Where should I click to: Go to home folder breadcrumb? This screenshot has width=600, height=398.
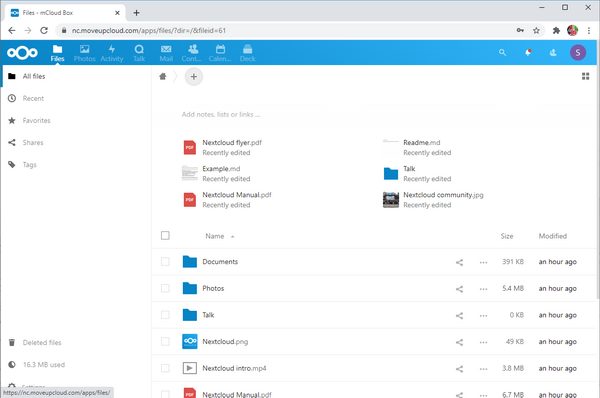tap(163, 77)
